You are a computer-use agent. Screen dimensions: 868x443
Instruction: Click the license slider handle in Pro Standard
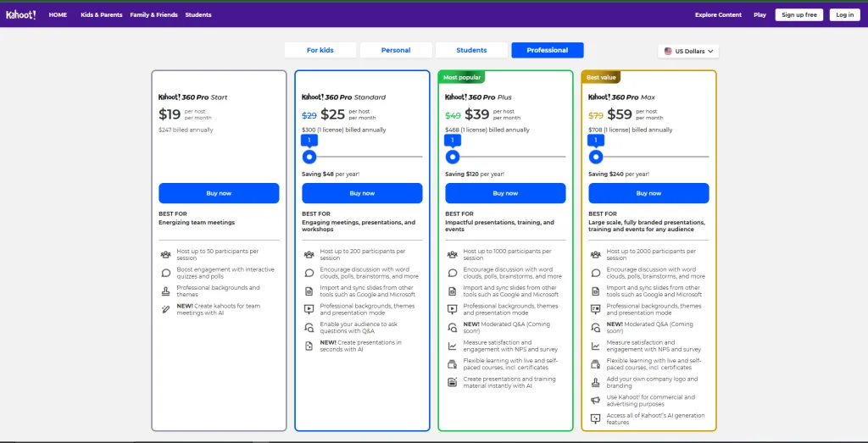pyautogui.click(x=309, y=157)
